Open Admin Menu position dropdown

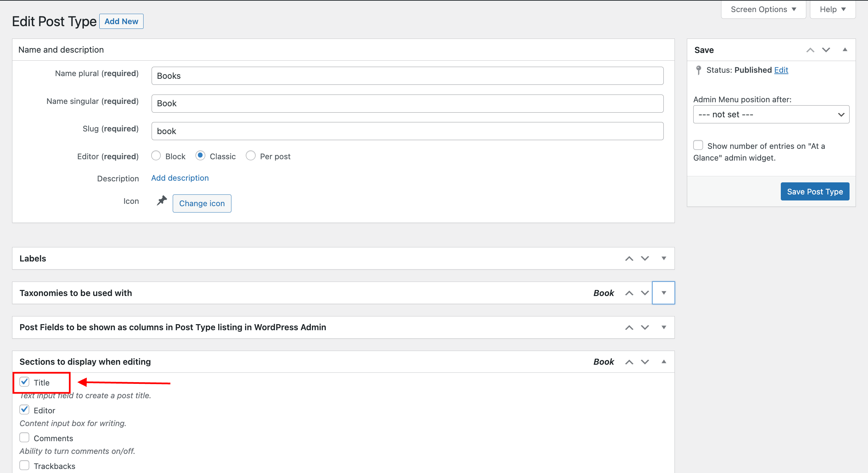point(771,115)
